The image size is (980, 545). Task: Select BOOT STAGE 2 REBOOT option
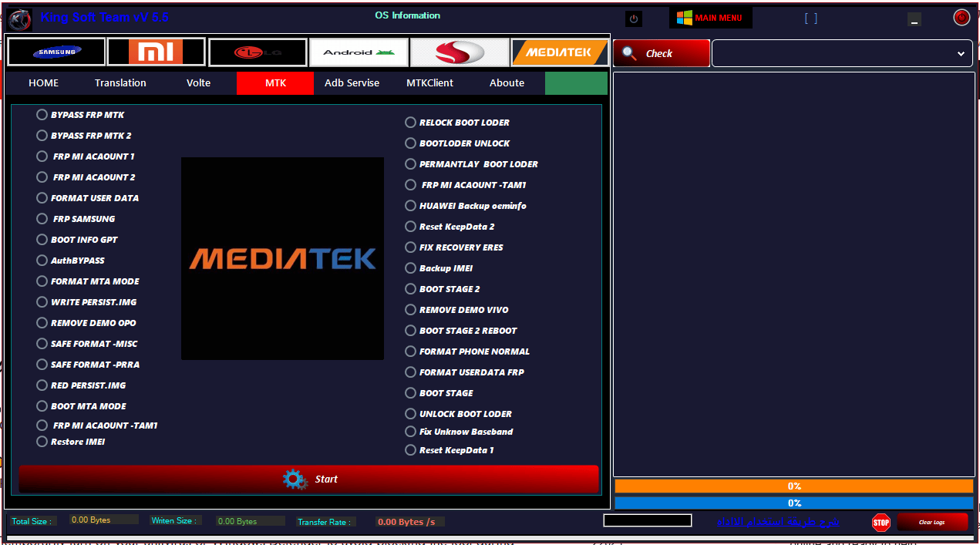click(461, 331)
